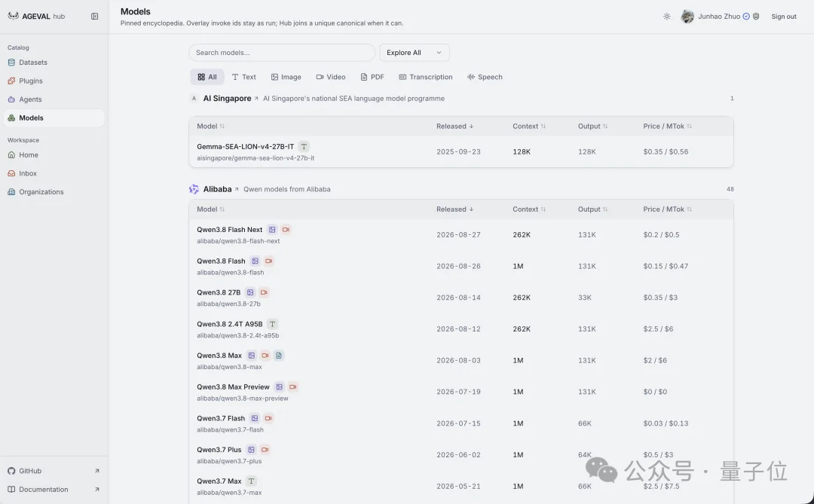814x504 pixels.
Task: Open the Qwen3.8 Flash Next model
Action: [229, 230]
